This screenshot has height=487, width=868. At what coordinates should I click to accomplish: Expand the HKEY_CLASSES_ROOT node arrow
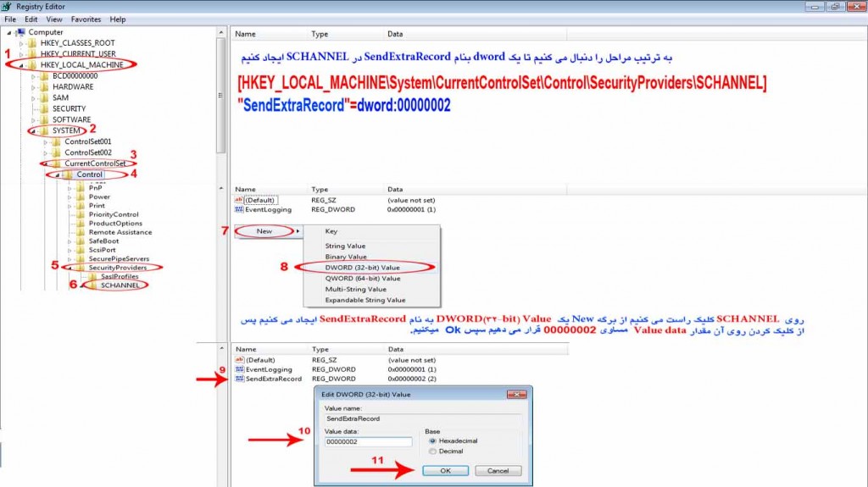click(21, 43)
